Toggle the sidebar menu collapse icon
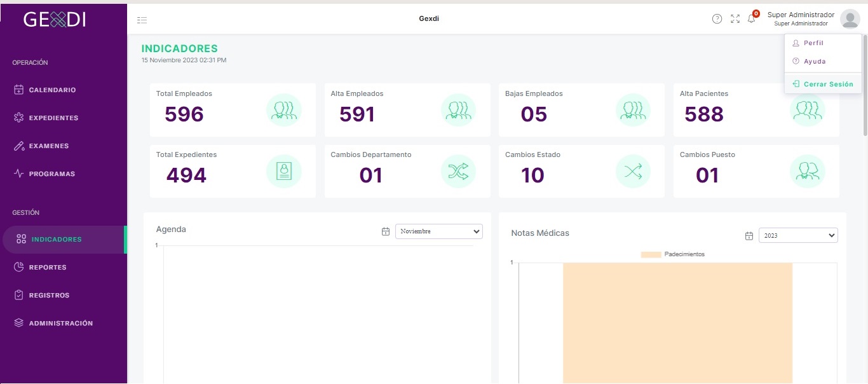 pos(142,20)
